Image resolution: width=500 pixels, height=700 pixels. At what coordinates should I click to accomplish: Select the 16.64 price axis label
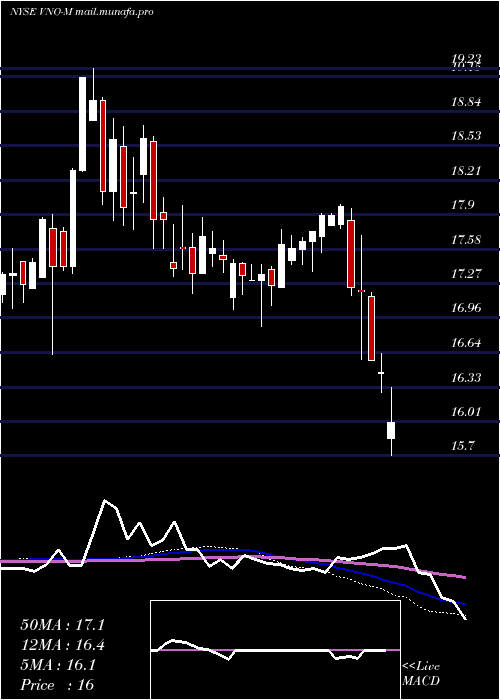(x=466, y=343)
